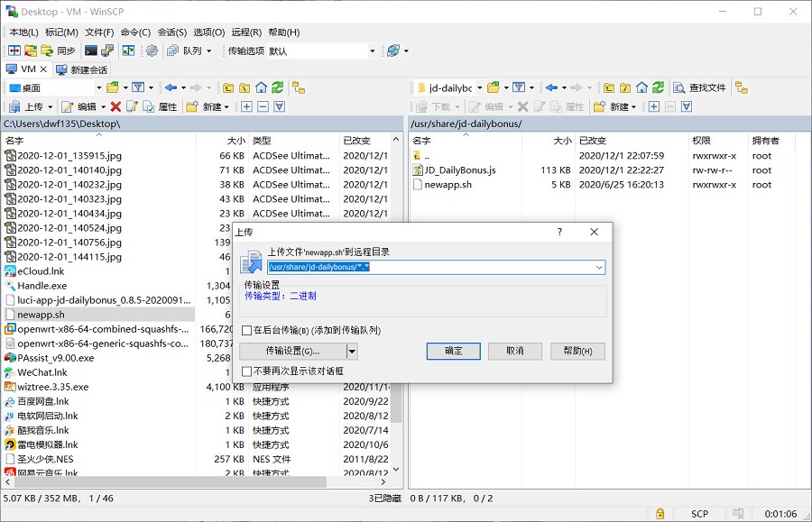The image size is (812, 522).
Task: Click the 队列 queue icon
Action: pyautogui.click(x=172, y=50)
